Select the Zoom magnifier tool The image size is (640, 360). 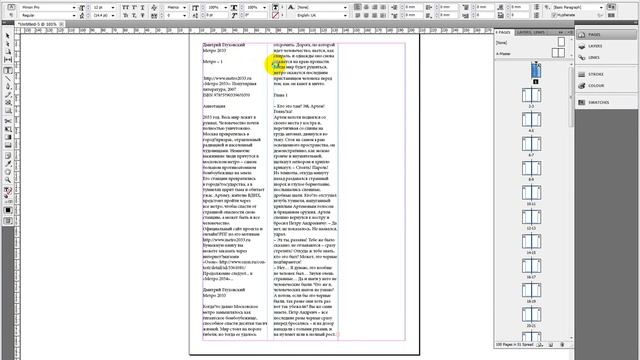click(x=8, y=180)
